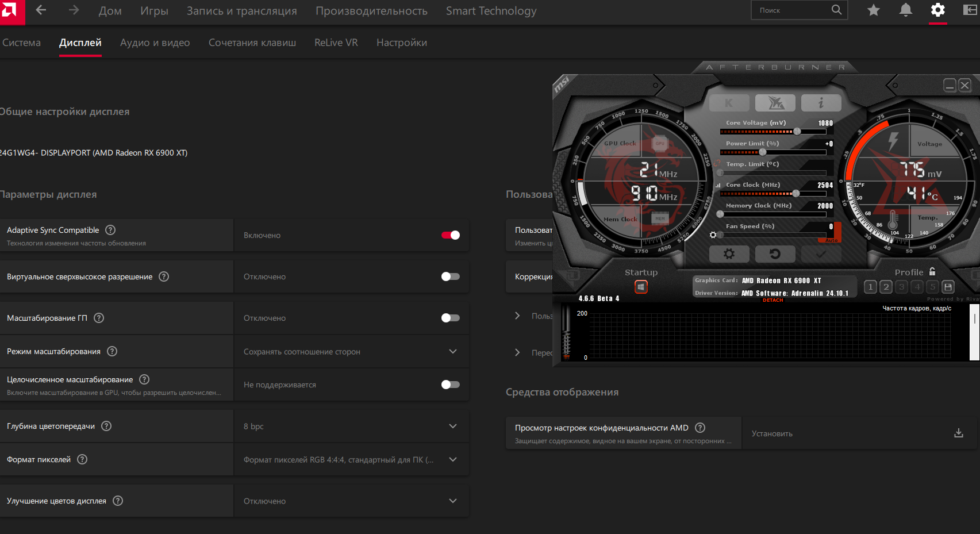The height and width of the screenshot is (534, 980).
Task: Click the download icon next to Установить
Action: pyautogui.click(x=959, y=433)
